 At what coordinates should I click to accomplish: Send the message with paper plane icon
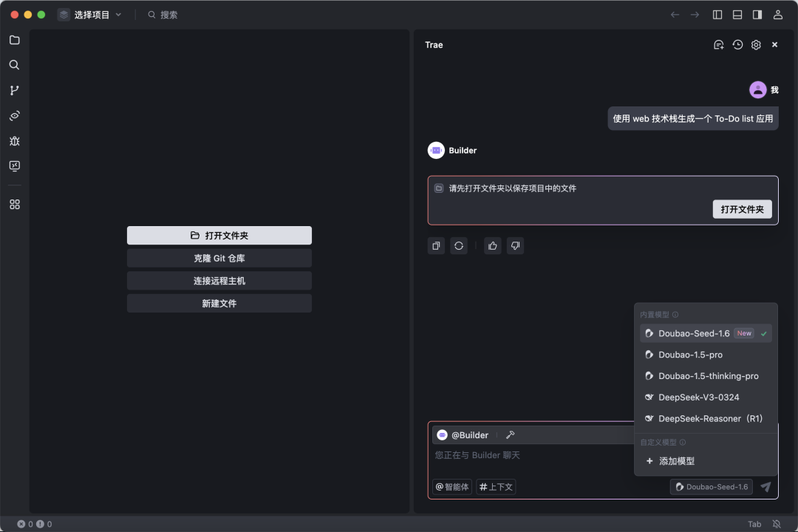click(x=765, y=487)
